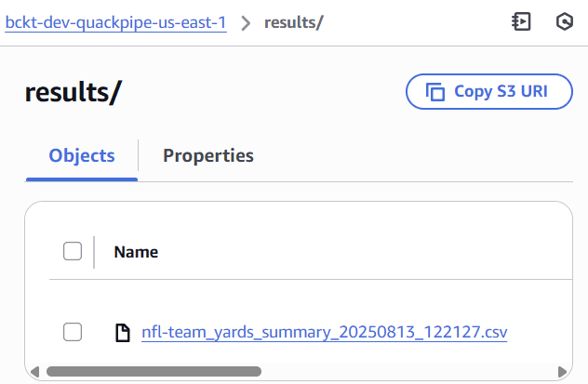588x384 pixels.
Task: Open the notebook-style panel icon at top right
Action: (x=521, y=21)
